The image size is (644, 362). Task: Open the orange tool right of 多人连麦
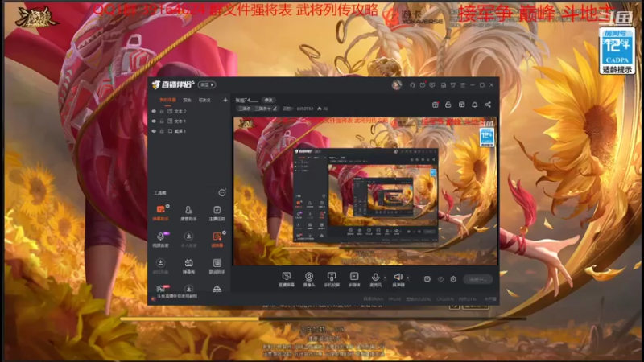click(x=217, y=239)
